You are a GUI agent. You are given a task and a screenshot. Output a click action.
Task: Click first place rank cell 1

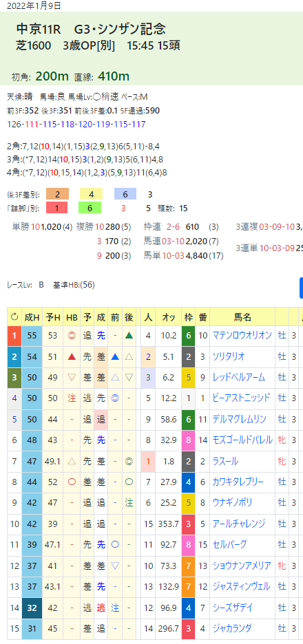pos(14,336)
